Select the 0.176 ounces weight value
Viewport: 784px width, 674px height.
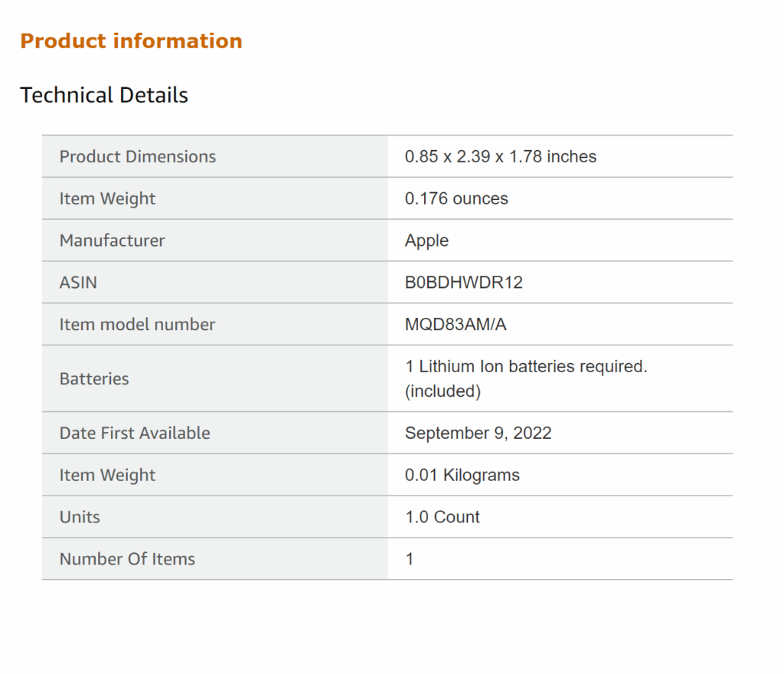456,199
